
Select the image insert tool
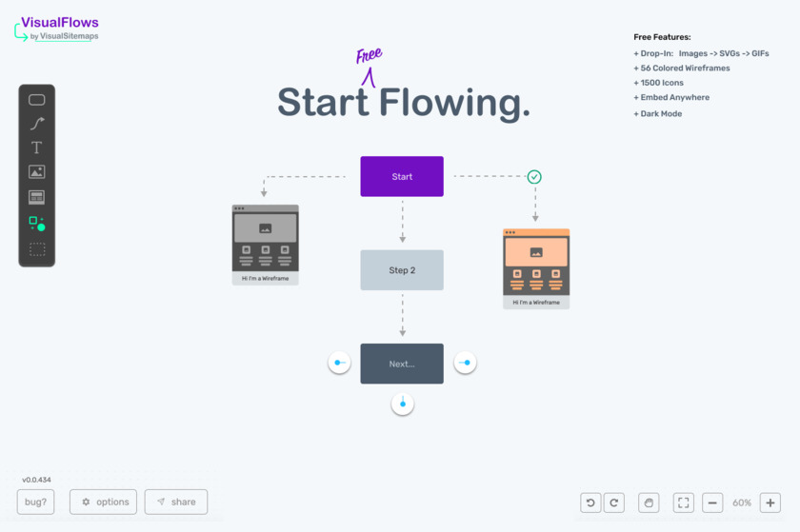(37, 172)
